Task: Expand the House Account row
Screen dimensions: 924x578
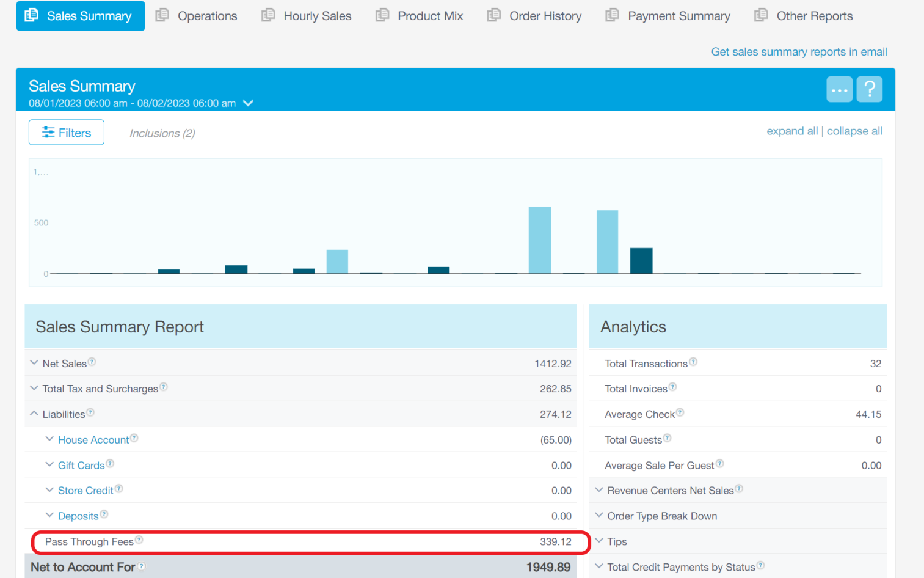Action: tap(49, 439)
